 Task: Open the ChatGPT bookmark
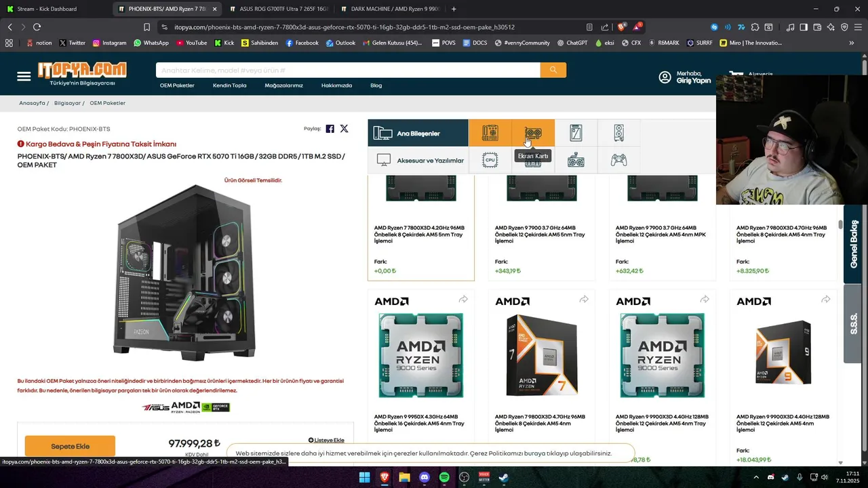(x=572, y=43)
